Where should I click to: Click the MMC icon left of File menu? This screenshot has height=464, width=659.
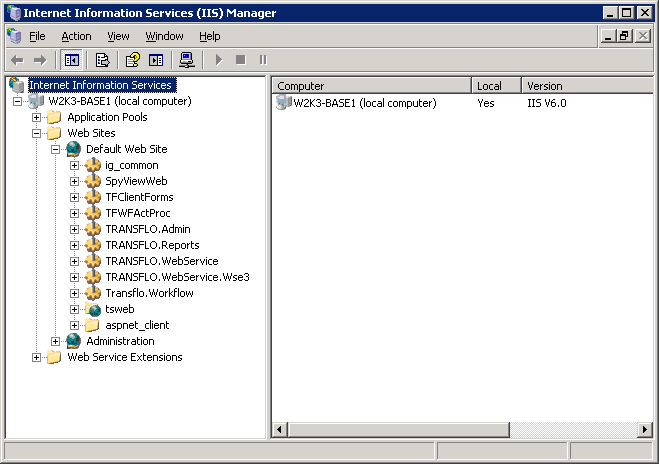pyautogui.click(x=14, y=36)
